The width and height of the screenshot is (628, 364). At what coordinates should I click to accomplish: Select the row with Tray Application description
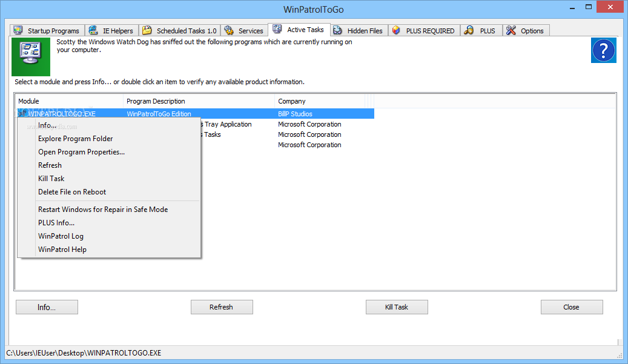click(x=287, y=124)
